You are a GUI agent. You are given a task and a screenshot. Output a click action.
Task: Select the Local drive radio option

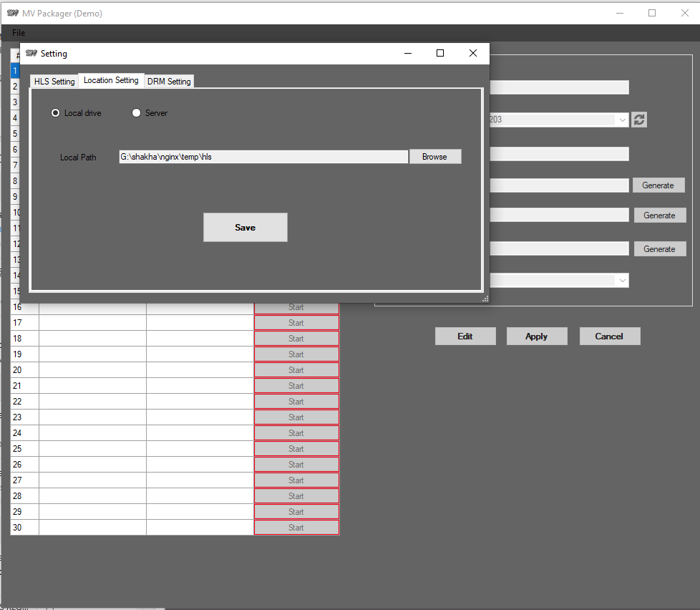coord(56,113)
